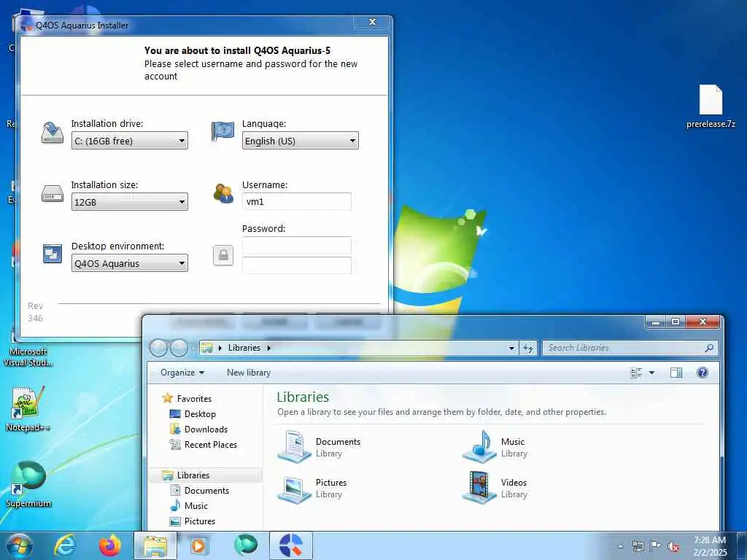Click the first Password field
Screen dimensions: 747x560
(x=297, y=245)
